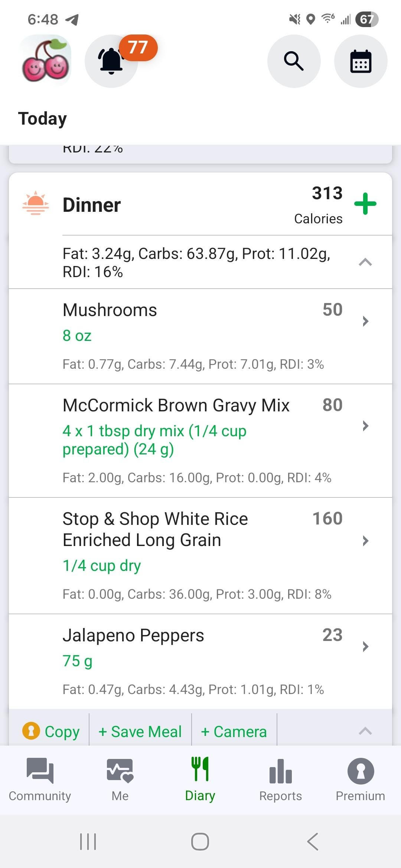Collapse the Dinner nutrition summary chevron
Viewport: 401px width, 868px height.
pyautogui.click(x=365, y=262)
